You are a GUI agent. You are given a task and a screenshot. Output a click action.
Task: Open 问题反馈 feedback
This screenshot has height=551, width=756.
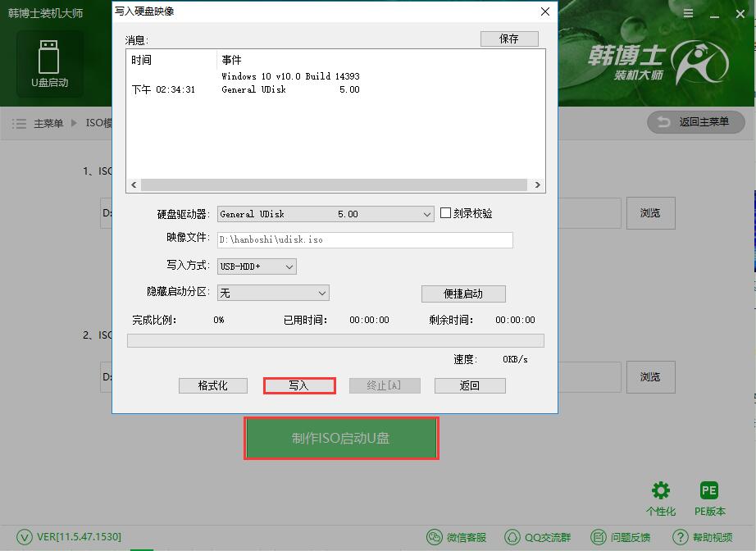tap(621, 538)
